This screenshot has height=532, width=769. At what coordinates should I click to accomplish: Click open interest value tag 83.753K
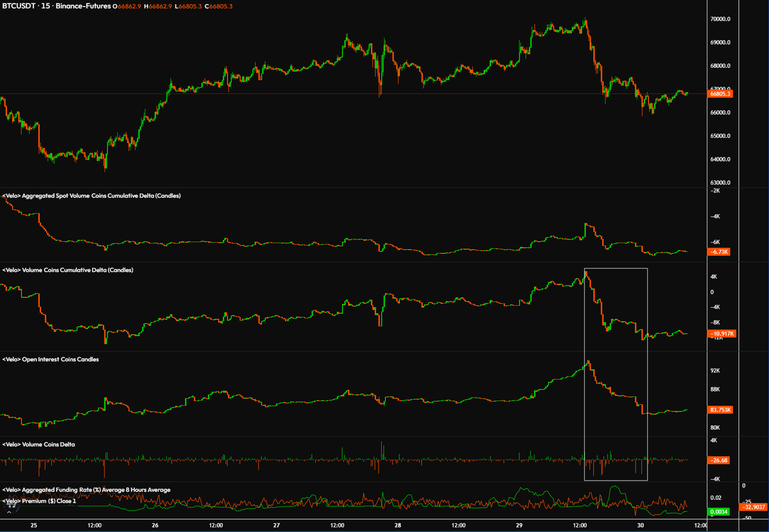pos(720,410)
